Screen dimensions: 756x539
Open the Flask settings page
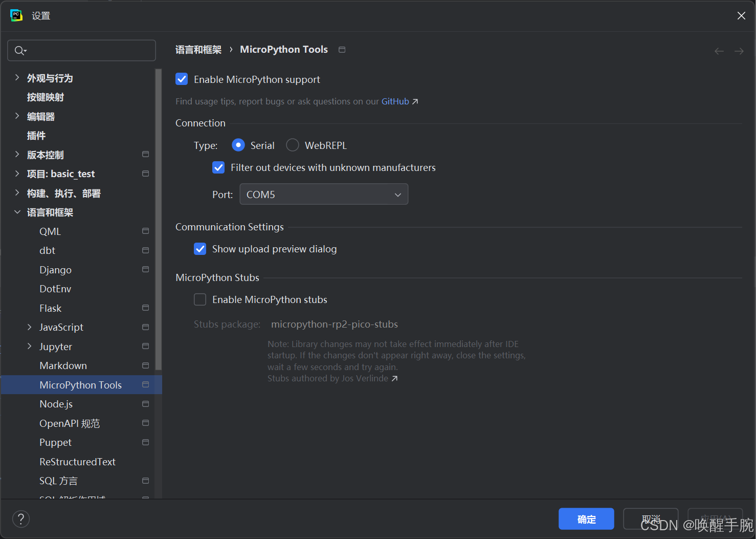click(50, 308)
